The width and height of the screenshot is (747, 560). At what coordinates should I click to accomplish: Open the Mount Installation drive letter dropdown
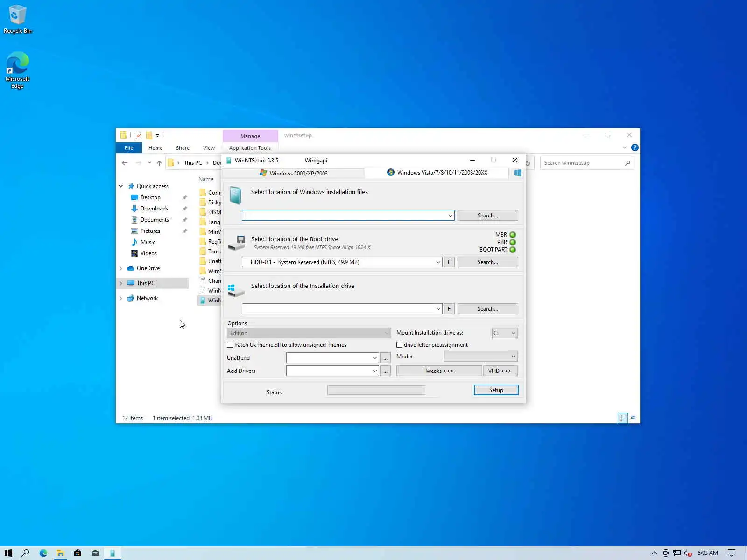505,333
